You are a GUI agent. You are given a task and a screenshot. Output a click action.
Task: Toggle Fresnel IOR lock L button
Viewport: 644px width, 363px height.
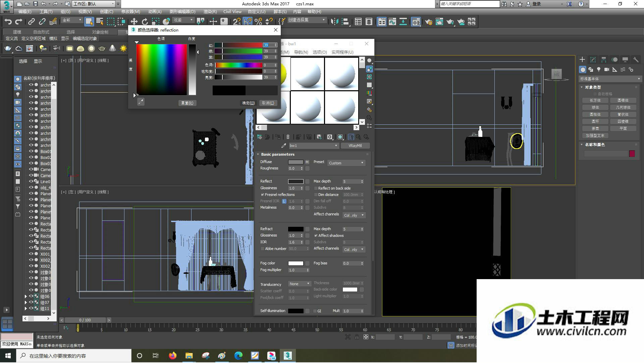284,201
